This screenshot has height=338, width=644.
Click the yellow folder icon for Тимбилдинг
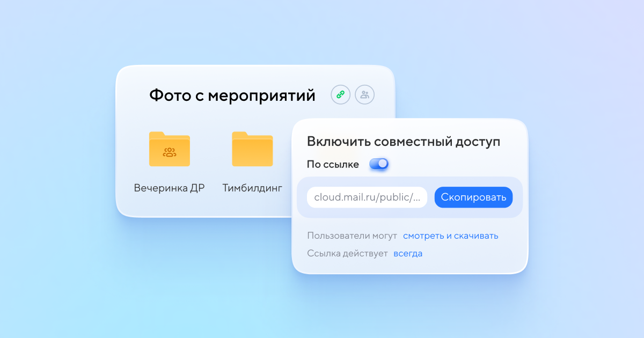pyautogui.click(x=252, y=150)
